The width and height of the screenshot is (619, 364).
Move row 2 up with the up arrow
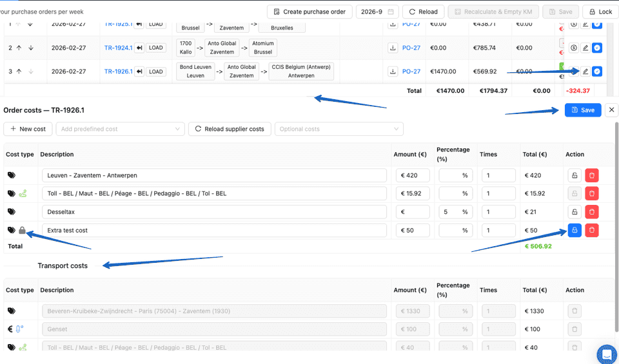[x=19, y=48]
